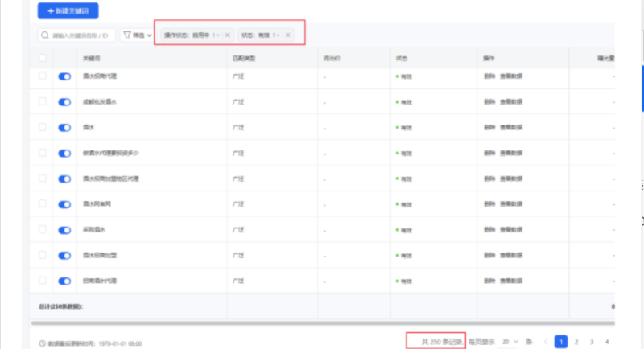This screenshot has width=644, height=349.
Task: Jump to page 4 of results
Action: coord(606,342)
